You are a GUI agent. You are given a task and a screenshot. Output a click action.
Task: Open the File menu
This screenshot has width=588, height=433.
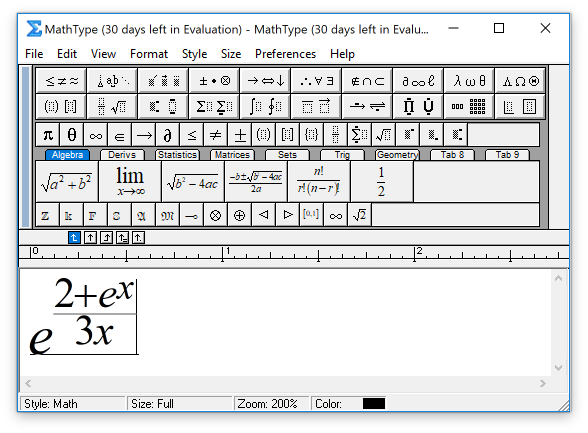click(x=34, y=54)
